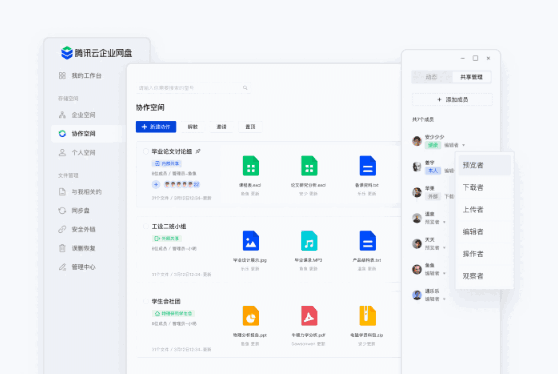Choose 预览者 from the role menu
The image size is (558, 374).
point(484,165)
